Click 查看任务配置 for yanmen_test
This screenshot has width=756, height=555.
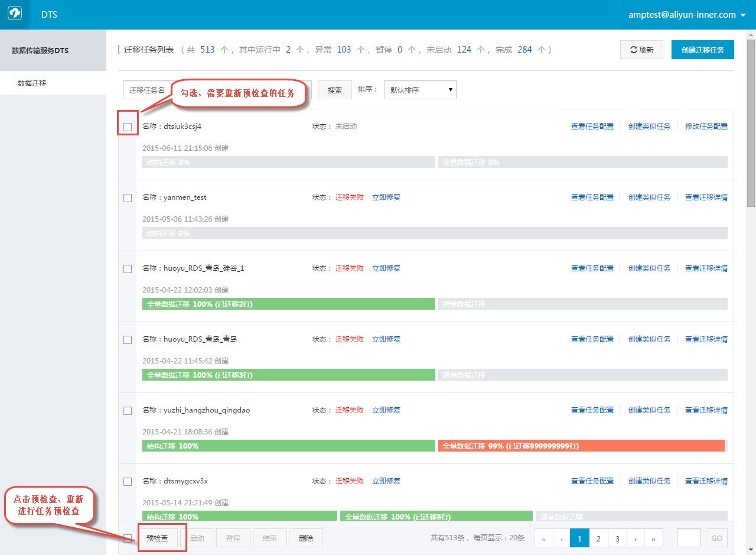point(592,197)
